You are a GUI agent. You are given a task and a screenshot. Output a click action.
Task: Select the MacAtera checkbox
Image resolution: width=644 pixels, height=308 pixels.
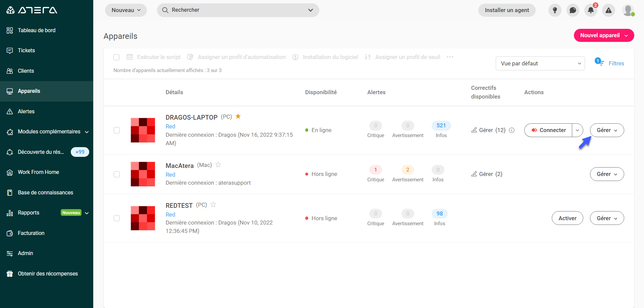(x=117, y=174)
